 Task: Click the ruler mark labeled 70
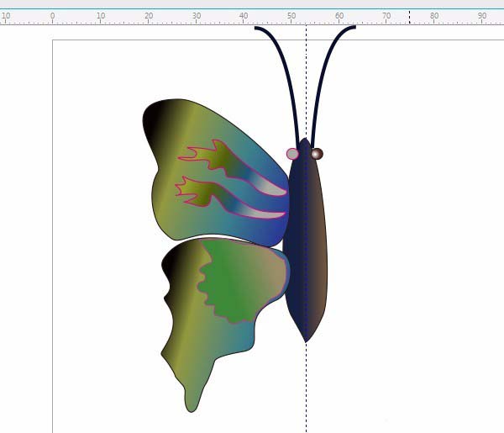point(386,16)
